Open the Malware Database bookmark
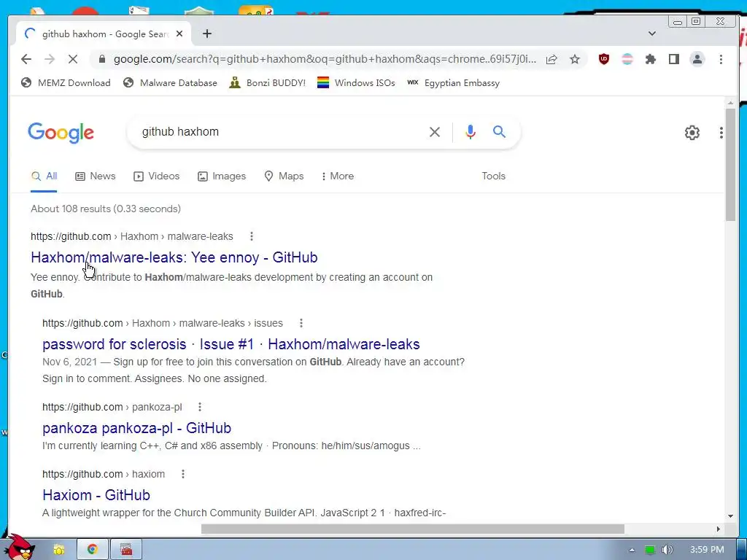This screenshot has height=560, width=747. [x=170, y=83]
